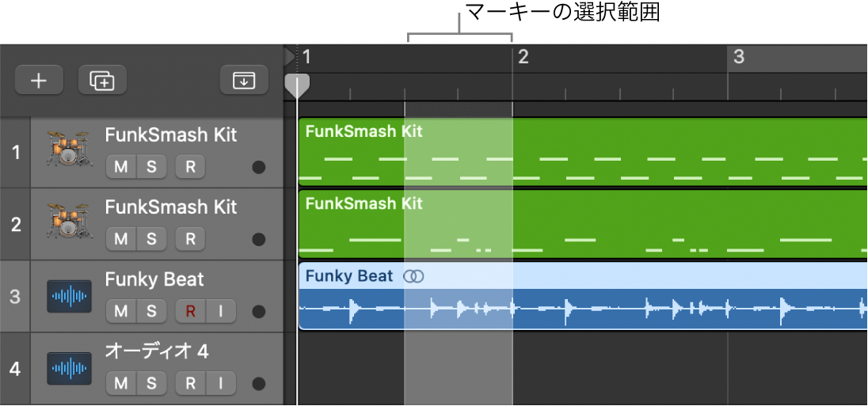The width and height of the screenshot is (868, 406).
Task: Click the playhead handle in the ruler
Action: click(297, 85)
